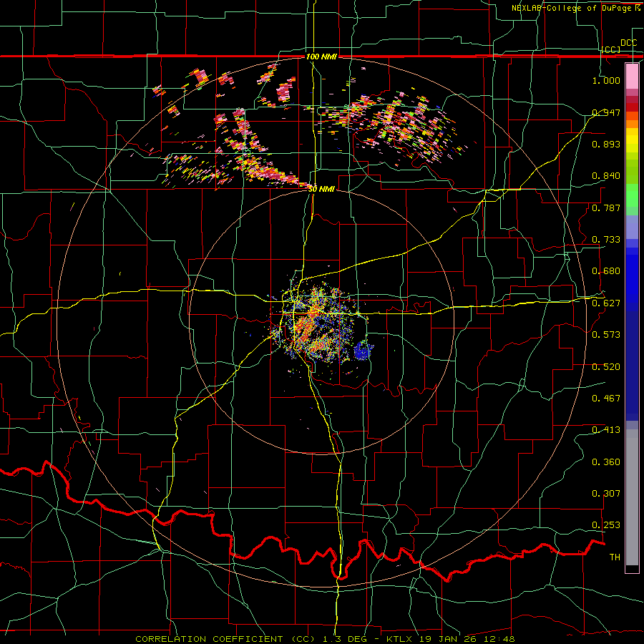Image resolution: width=644 pixels, height=644 pixels.
Task: Click the 0.787 scale value
Action: 606,208
